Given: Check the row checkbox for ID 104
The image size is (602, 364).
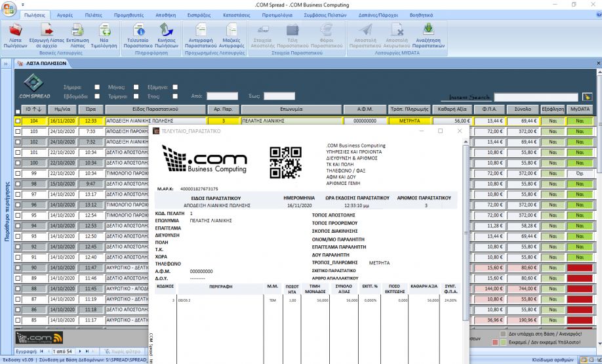Looking at the screenshot, I should pos(18,121).
